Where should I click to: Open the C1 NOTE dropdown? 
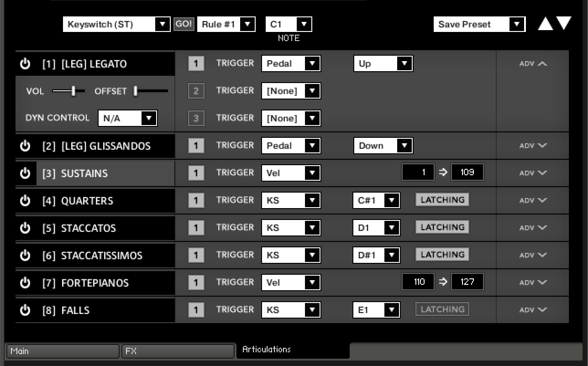coord(288,24)
